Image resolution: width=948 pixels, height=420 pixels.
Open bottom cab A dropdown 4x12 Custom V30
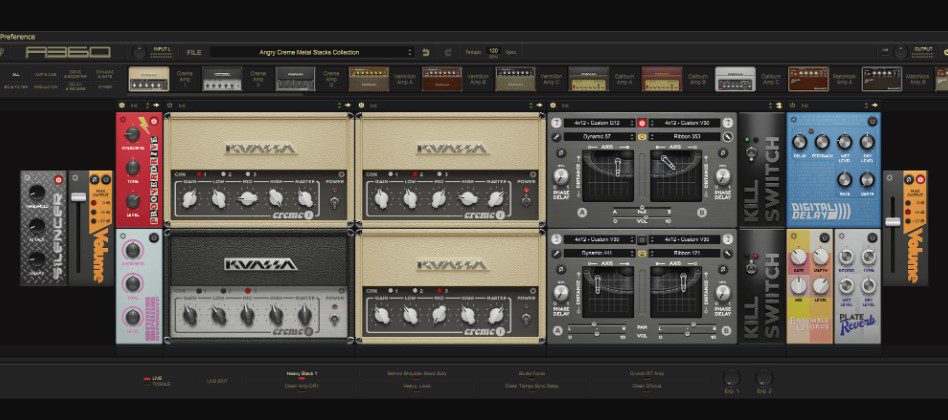(x=600, y=239)
